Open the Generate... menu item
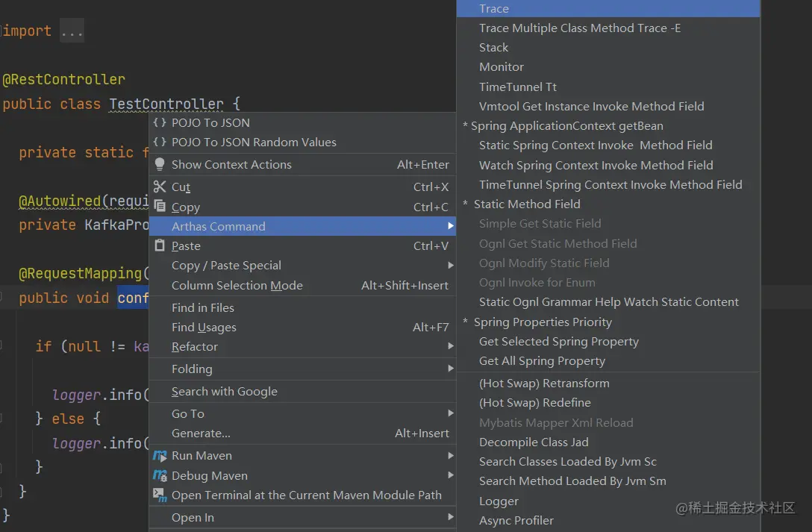This screenshot has width=812, height=532. pos(302,434)
